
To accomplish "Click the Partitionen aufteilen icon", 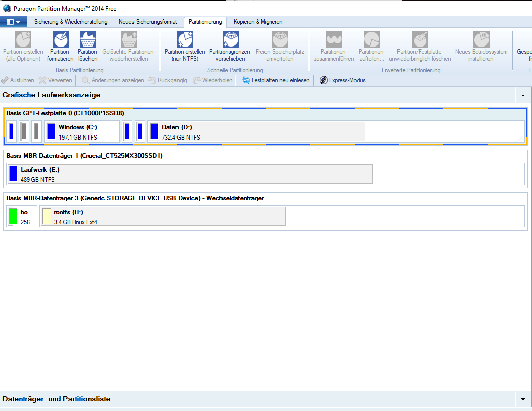I will [372, 39].
